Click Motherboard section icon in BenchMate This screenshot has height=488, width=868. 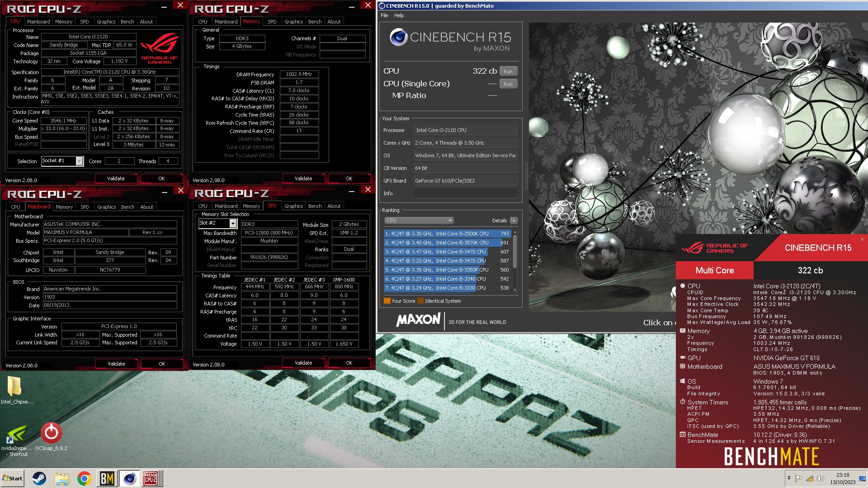683,366
